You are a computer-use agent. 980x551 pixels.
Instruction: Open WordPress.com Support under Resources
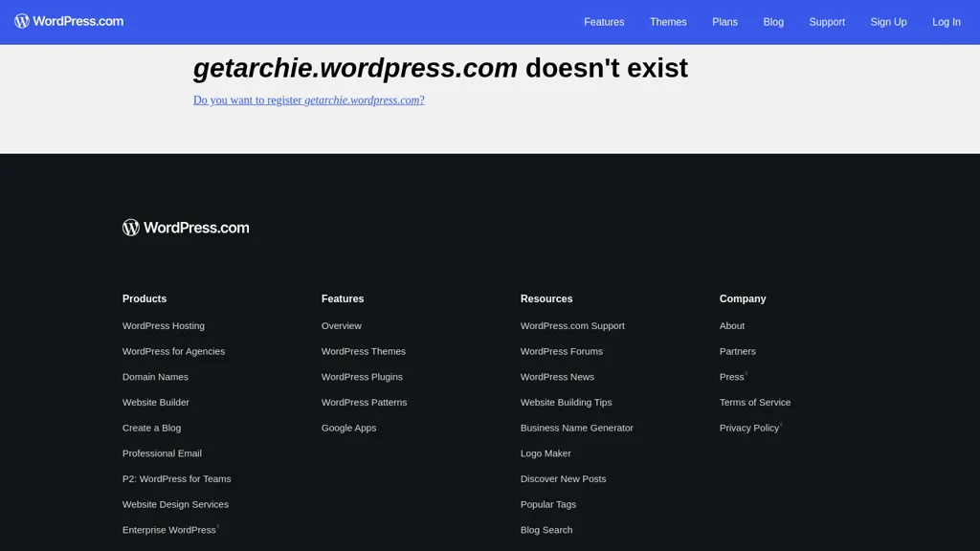point(572,326)
